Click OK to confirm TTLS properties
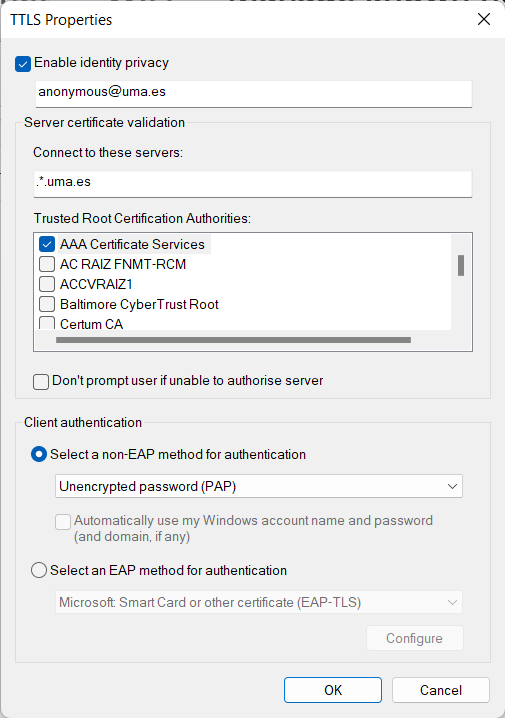 tap(333, 690)
